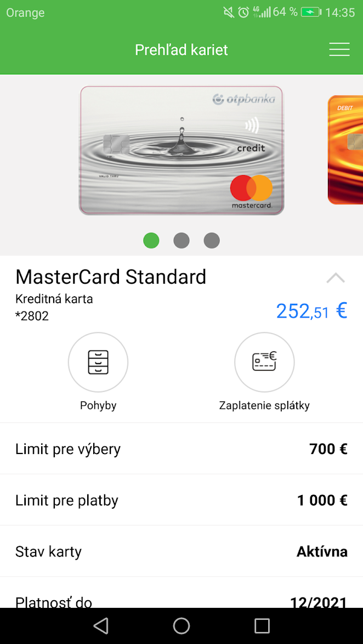
Task: Open the Limit pre platby row
Action: tap(181, 501)
